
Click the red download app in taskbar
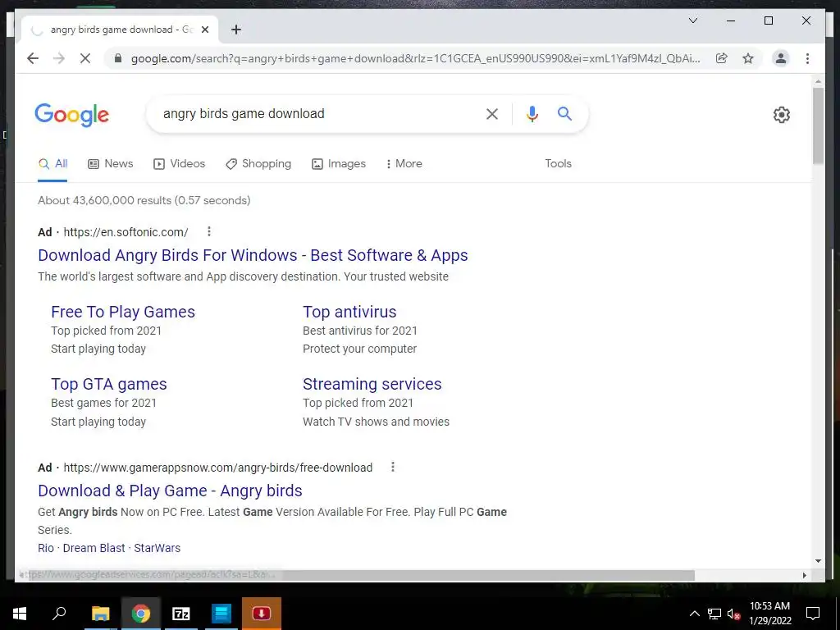coord(262,614)
